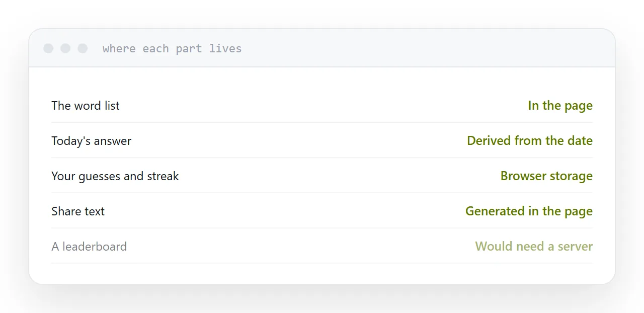Click the 'In the page' value

point(560,106)
